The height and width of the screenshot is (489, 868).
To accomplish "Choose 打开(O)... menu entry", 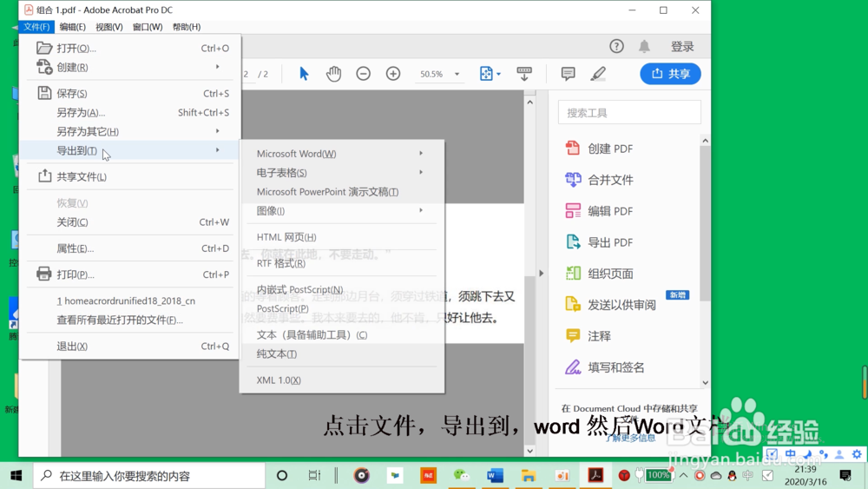I will pos(131,48).
